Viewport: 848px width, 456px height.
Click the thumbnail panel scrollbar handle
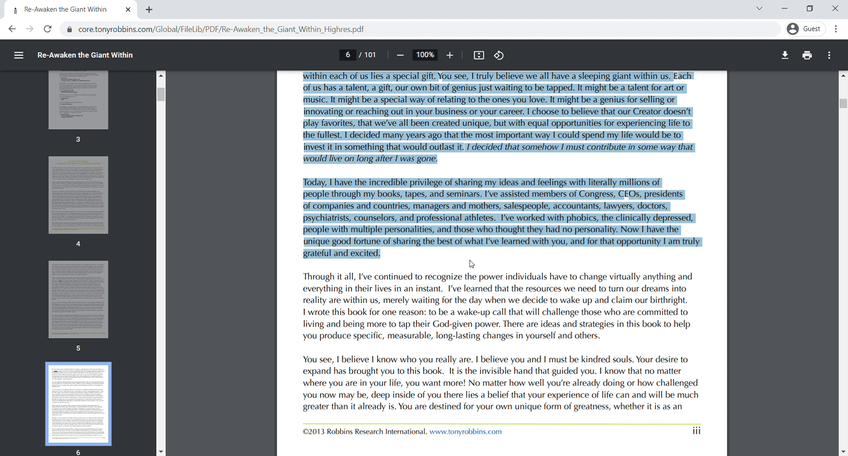161,95
